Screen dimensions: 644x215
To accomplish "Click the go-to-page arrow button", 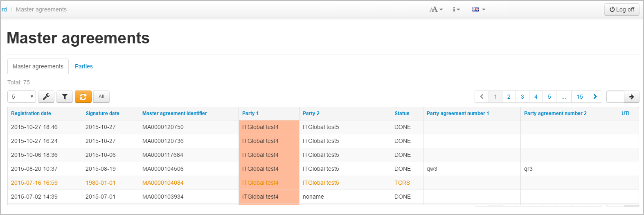I will click(631, 97).
